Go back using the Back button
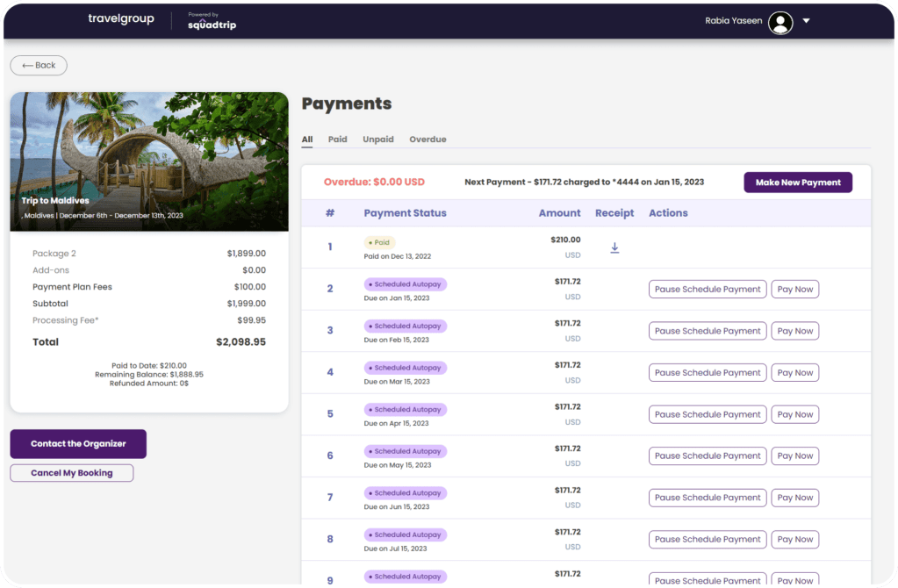Screen dimensions: 898x588 (39, 65)
